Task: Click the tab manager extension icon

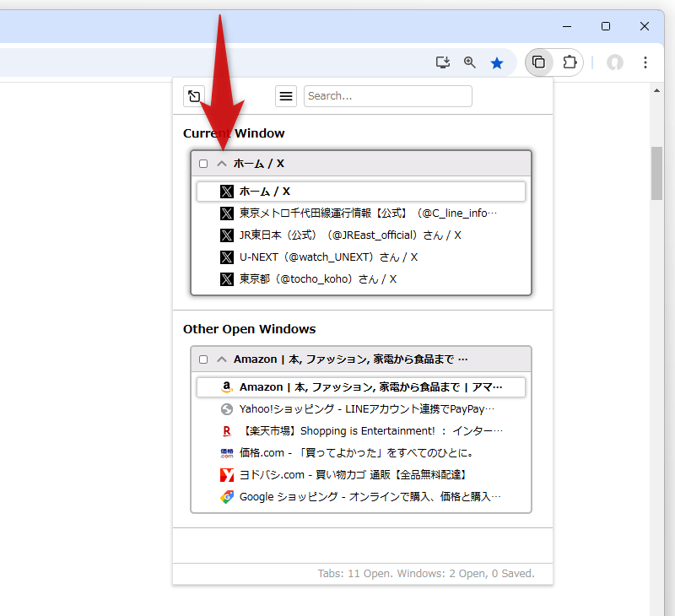Action: tap(538, 62)
